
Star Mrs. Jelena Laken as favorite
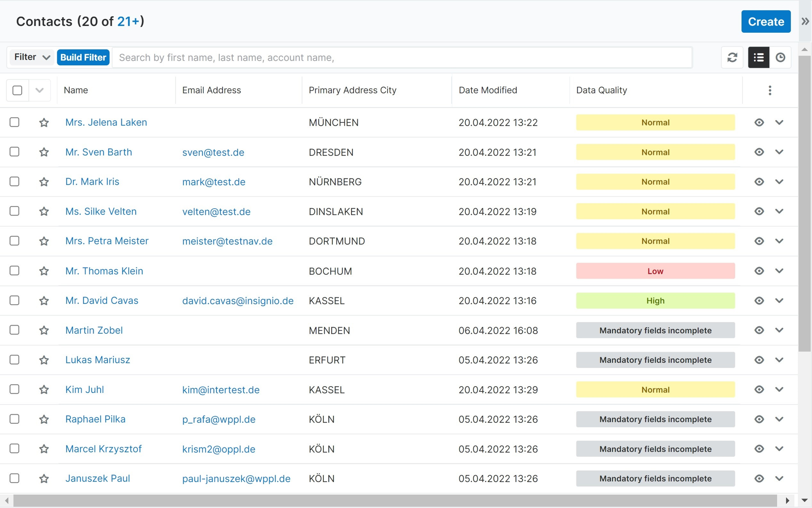[44, 122]
